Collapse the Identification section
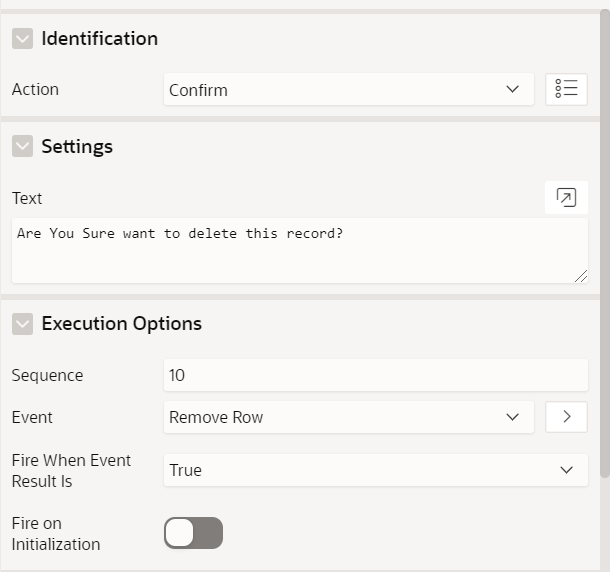 tap(22, 39)
